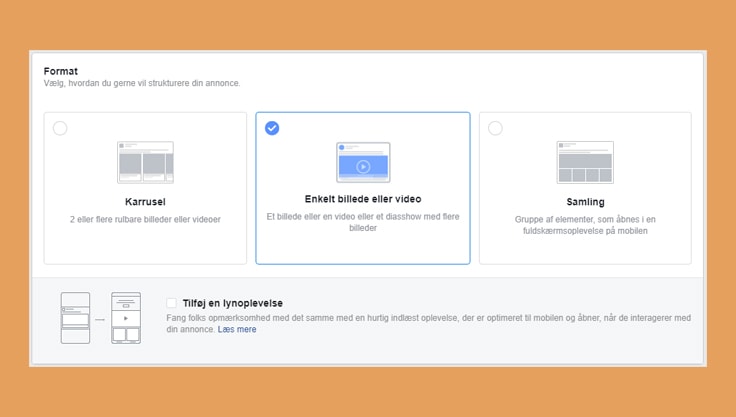
Task: Choose the Samling format title
Action: 585,202
